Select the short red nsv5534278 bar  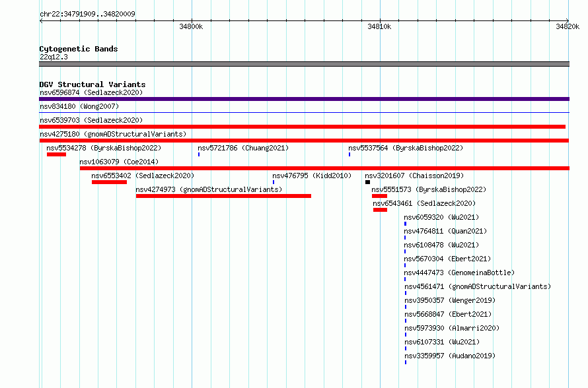[x=56, y=154]
